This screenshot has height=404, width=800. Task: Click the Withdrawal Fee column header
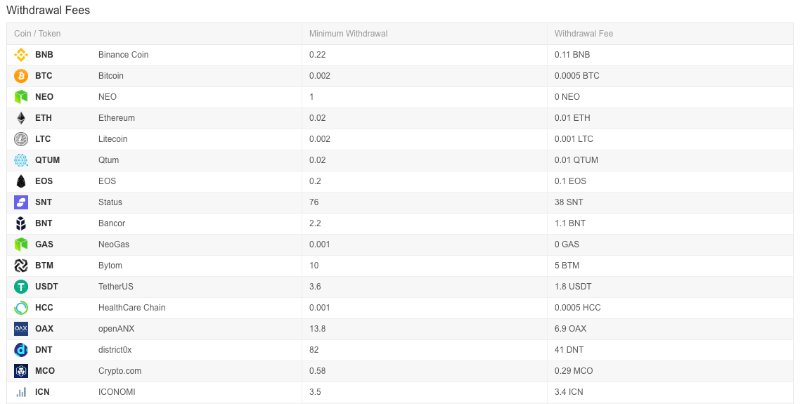[584, 34]
